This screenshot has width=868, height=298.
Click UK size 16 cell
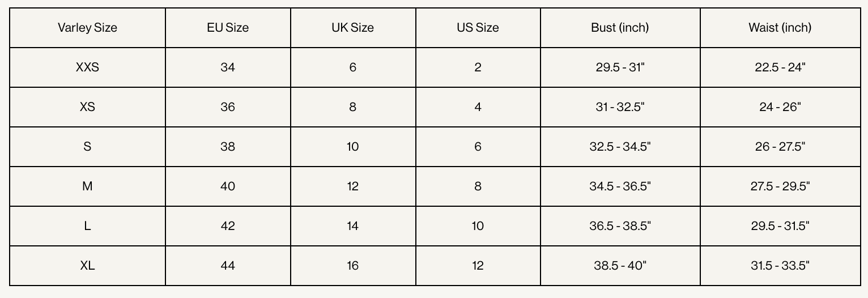352,266
